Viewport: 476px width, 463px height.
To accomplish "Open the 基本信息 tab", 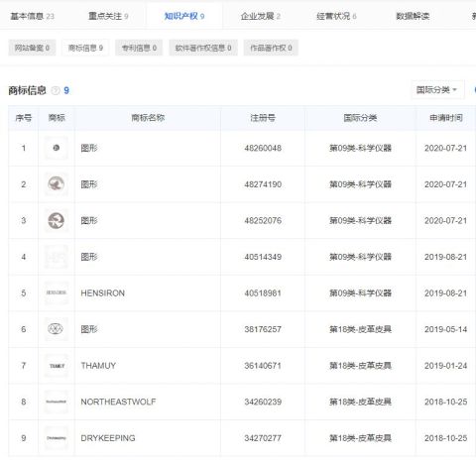I will 32,16.
